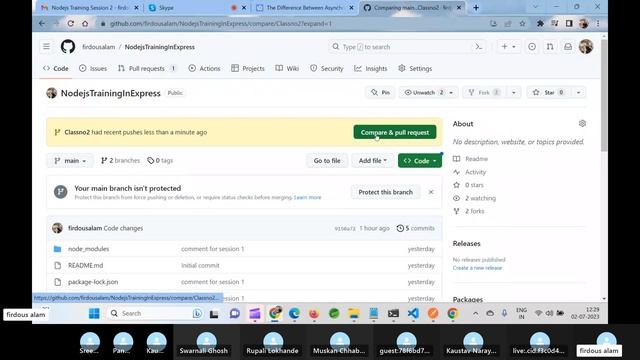Click Compare & pull request button
The width and height of the screenshot is (640, 360).
click(x=395, y=132)
